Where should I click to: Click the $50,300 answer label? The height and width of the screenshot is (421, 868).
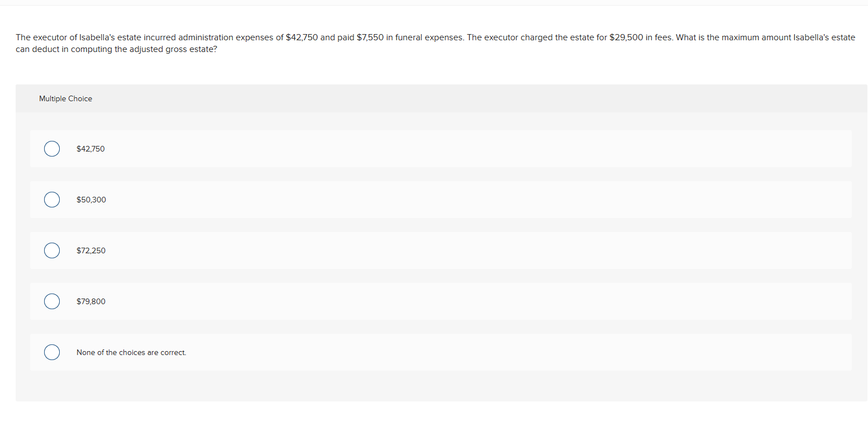[x=91, y=200]
